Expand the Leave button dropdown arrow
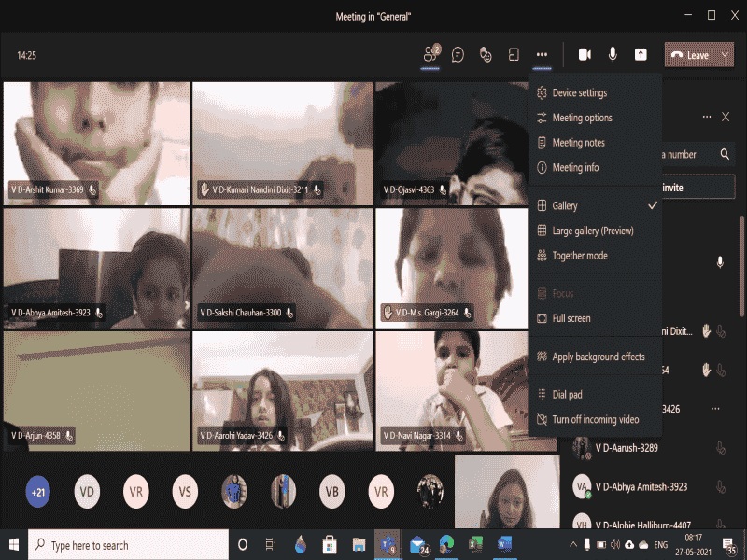The height and width of the screenshot is (560, 747). [x=726, y=55]
